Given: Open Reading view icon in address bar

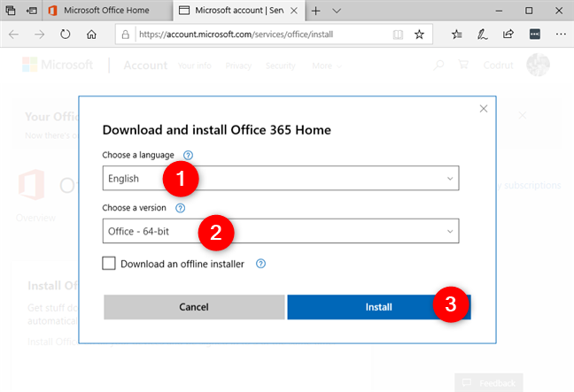Looking at the screenshot, I should point(398,35).
